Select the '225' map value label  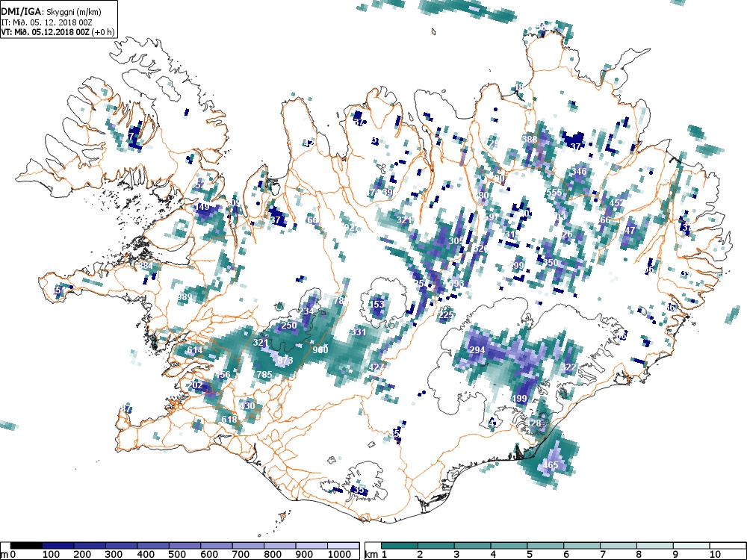446,315
